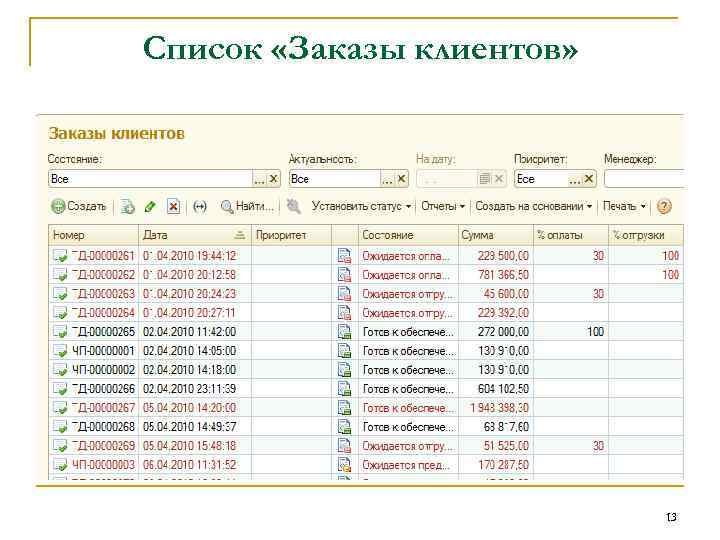The image size is (720, 540).
Task: Open Состояние filter selection ellipsis button
Action: pyautogui.click(x=259, y=179)
